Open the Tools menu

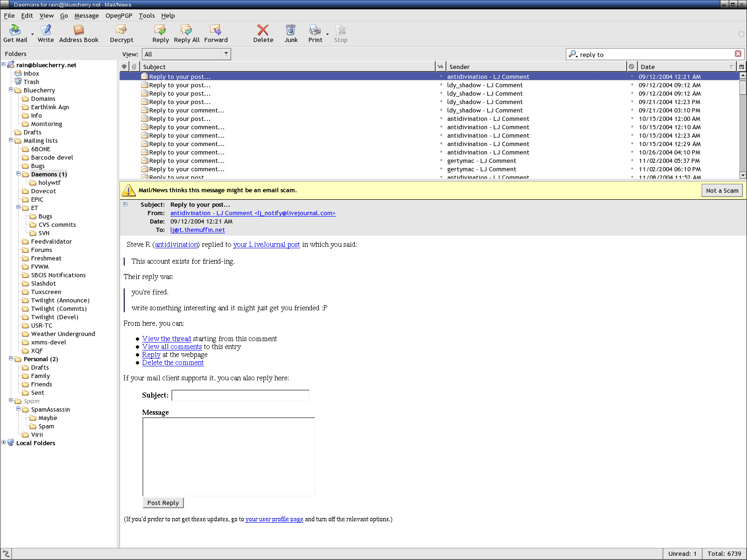pos(147,15)
